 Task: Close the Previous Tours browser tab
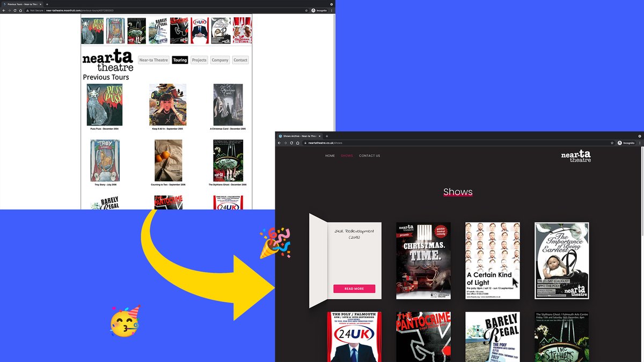pos(41,4)
